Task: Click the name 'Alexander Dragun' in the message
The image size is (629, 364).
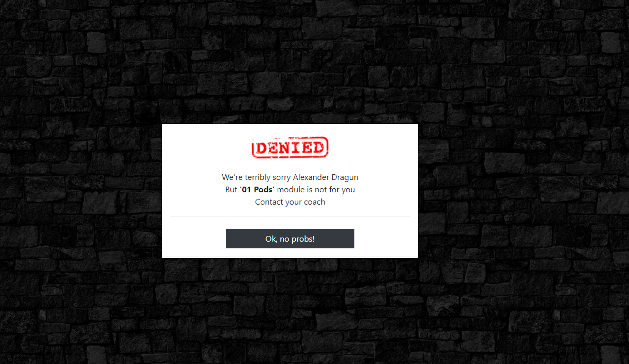Action: (x=326, y=177)
